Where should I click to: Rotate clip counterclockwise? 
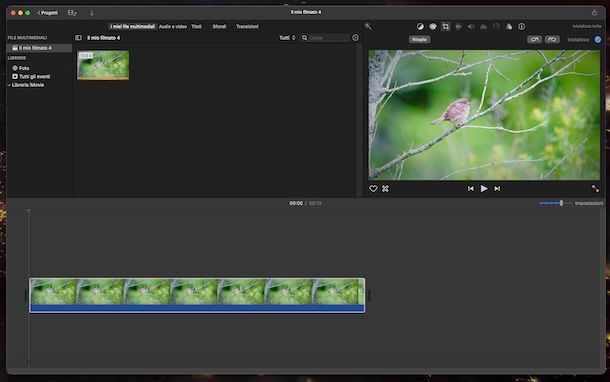[535, 39]
